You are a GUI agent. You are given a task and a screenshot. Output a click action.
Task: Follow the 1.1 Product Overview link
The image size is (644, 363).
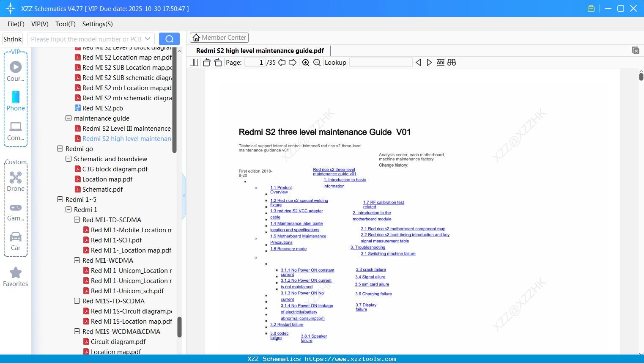(x=281, y=190)
